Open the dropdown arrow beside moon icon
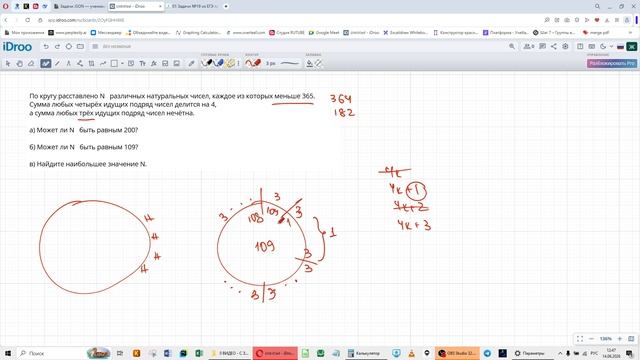 611,47
